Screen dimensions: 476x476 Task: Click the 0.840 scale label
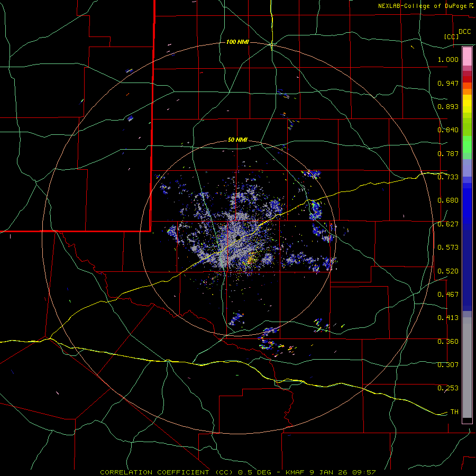tap(448, 130)
